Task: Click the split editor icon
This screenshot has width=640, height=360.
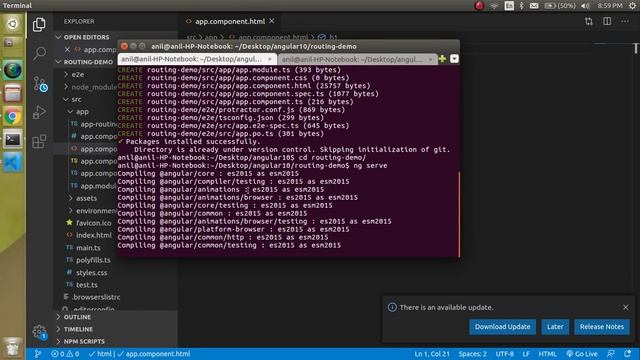Action: [x=607, y=21]
